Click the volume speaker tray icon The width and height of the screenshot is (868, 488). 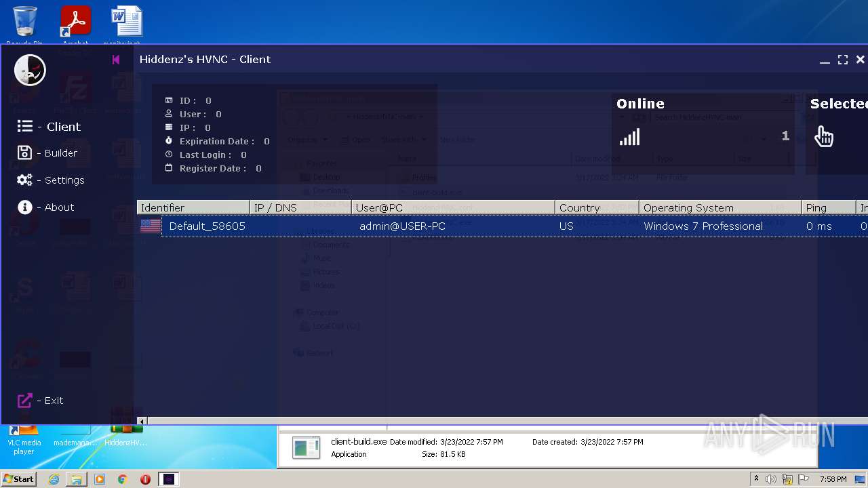[771, 479]
